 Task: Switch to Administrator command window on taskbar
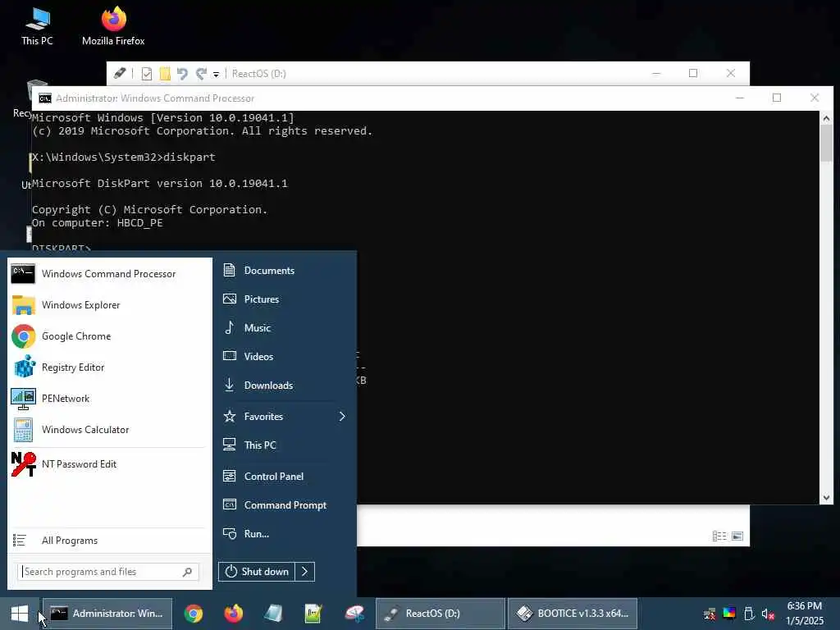pyautogui.click(x=107, y=614)
